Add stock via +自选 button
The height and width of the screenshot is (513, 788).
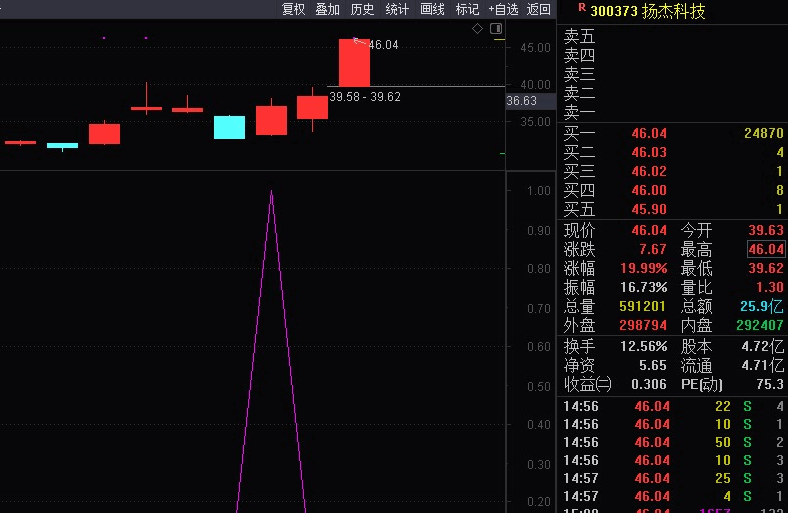click(504, 9)
